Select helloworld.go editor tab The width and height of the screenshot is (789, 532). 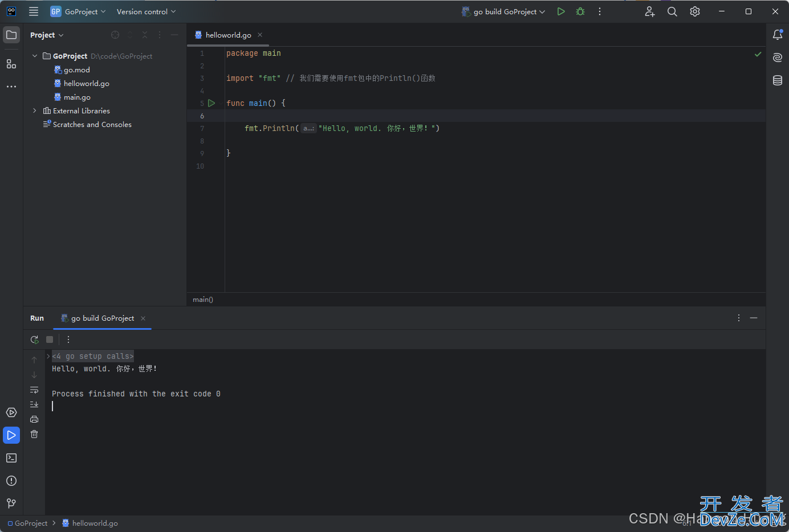pyautogui.click(x=228, y=35)
